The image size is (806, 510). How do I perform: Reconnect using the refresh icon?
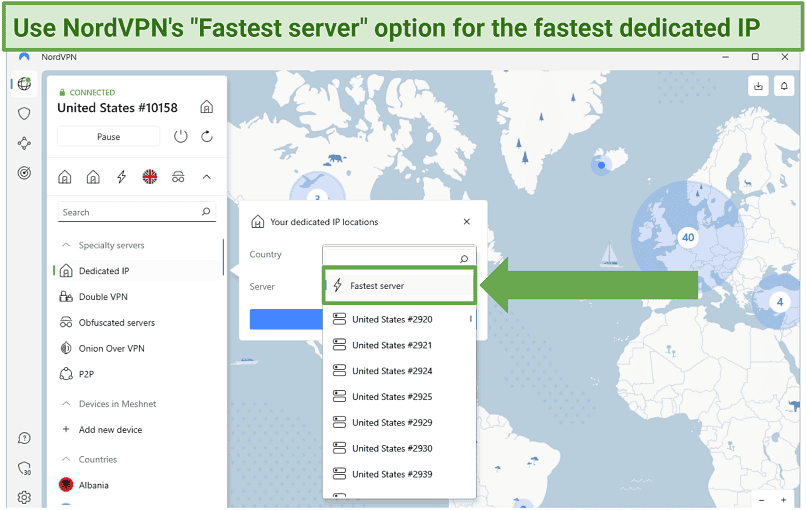207,137
